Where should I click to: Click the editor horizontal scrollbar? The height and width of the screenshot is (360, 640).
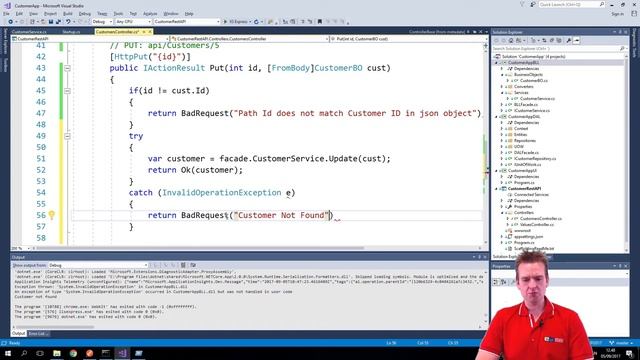200,248
